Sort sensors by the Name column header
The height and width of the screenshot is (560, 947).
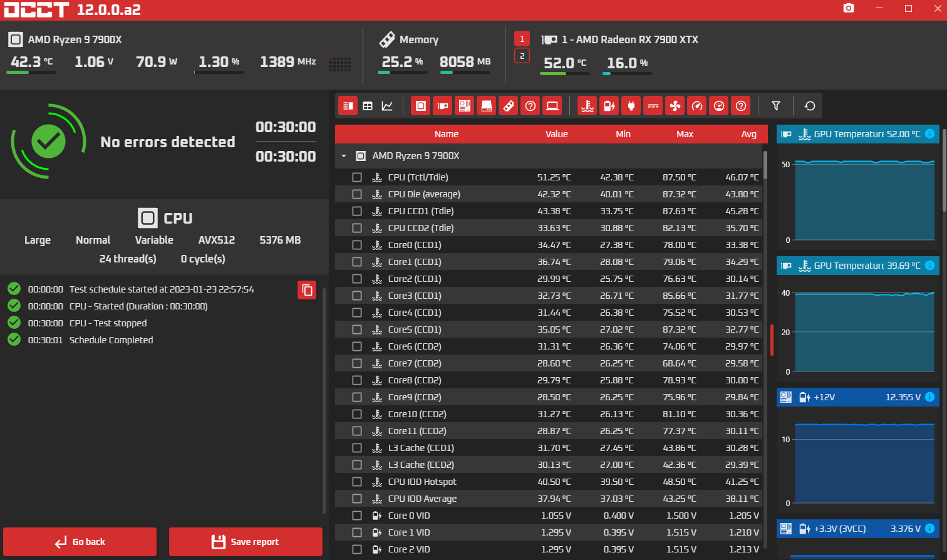[447, 134]
